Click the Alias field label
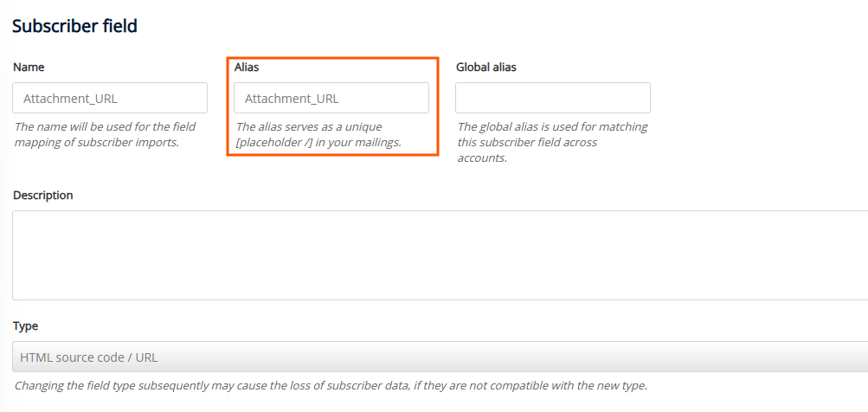Image resolution: width=868 pixels, height=412 pixels. click(x=247, y=67)
